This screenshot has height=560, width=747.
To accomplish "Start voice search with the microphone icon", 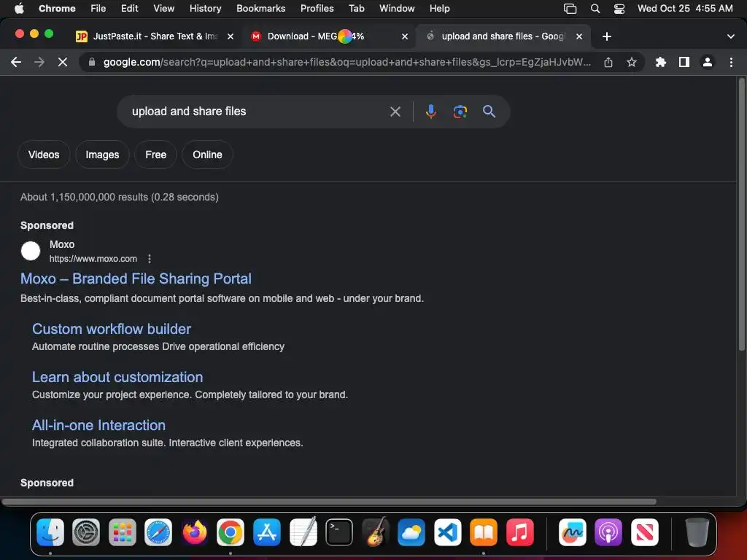I will 430,112.
